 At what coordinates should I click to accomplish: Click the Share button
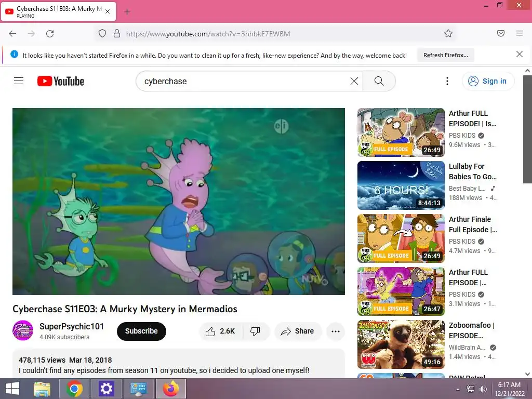[x=298, y=331]
